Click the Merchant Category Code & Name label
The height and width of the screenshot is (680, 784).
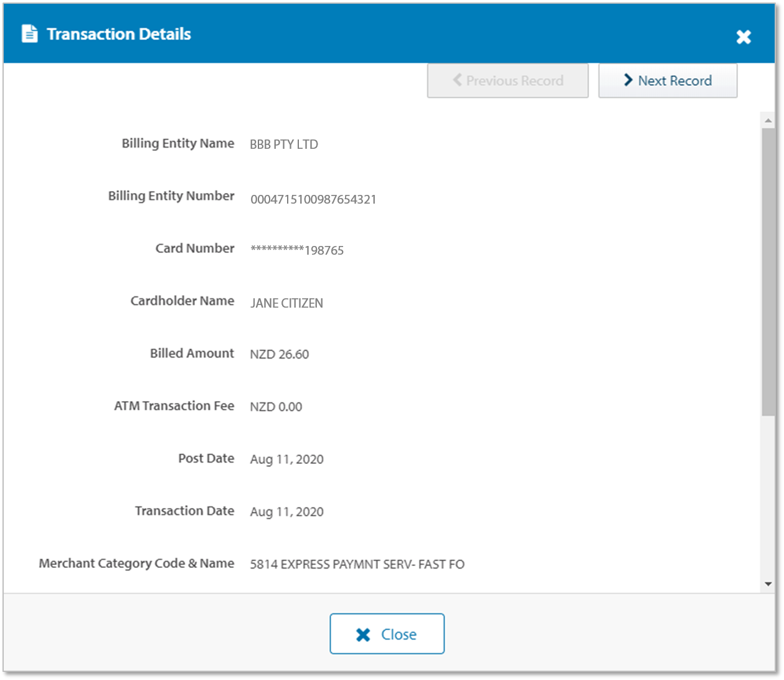click(x=136, y=564)
